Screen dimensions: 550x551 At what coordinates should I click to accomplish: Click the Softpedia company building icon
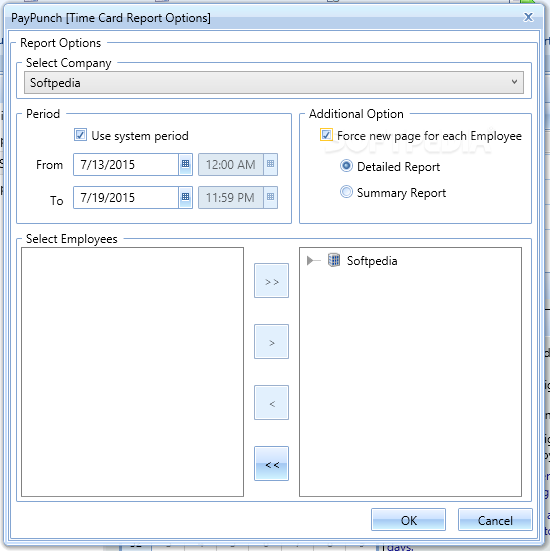click(x=334, y=260)
